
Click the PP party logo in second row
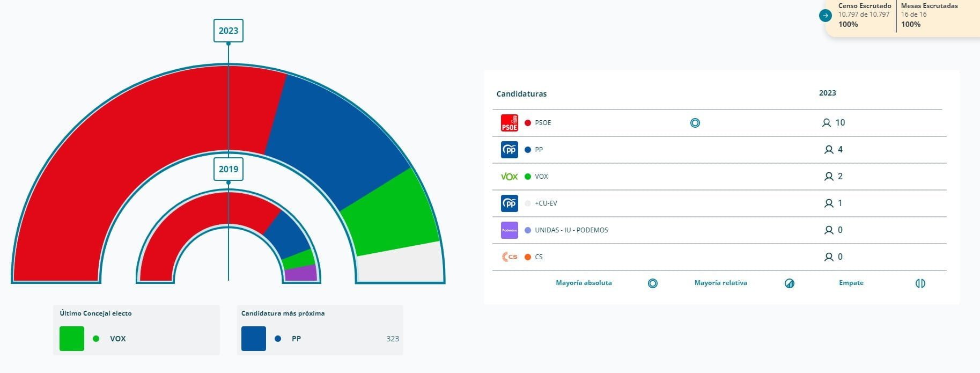tap(509, 150)
